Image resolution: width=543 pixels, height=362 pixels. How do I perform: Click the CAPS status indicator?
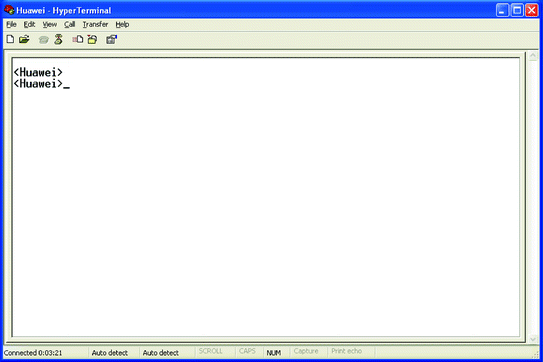tap(247, 351)
